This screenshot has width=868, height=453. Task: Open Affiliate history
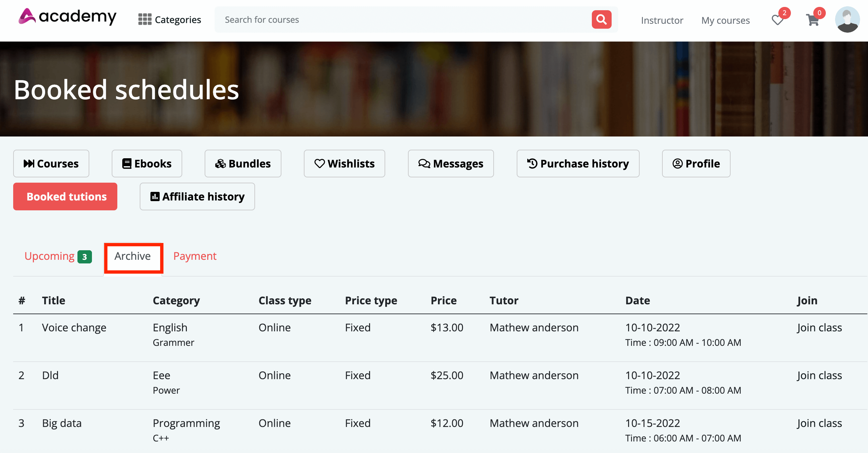pyautogui.click(x=197, y=196)
